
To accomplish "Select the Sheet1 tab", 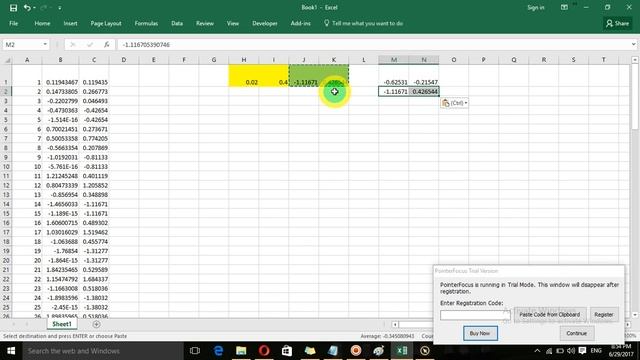I will point(62,324).
